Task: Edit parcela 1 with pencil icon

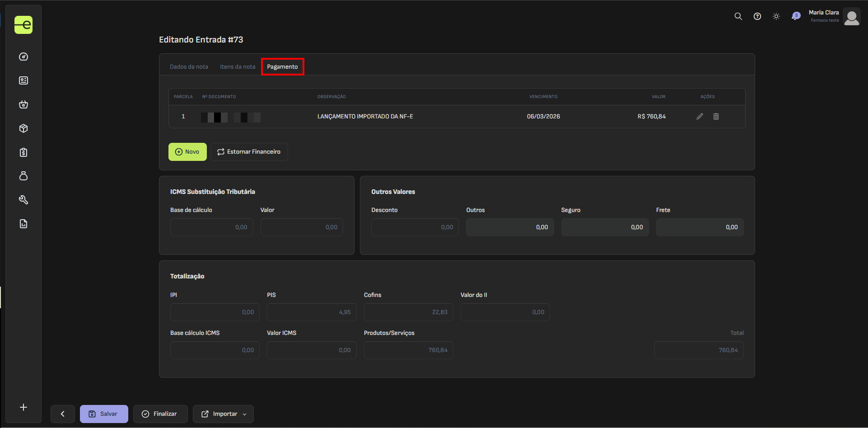Action: click(700, 117)
